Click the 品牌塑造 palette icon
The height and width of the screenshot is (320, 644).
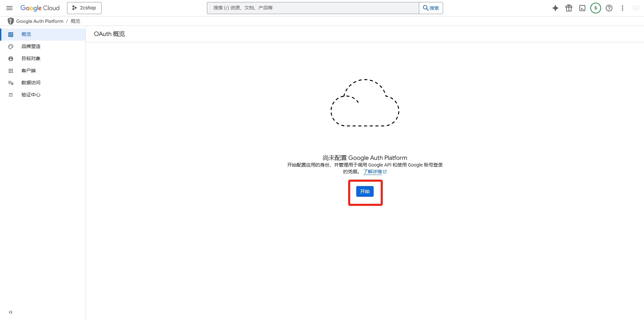click(11, 47)
